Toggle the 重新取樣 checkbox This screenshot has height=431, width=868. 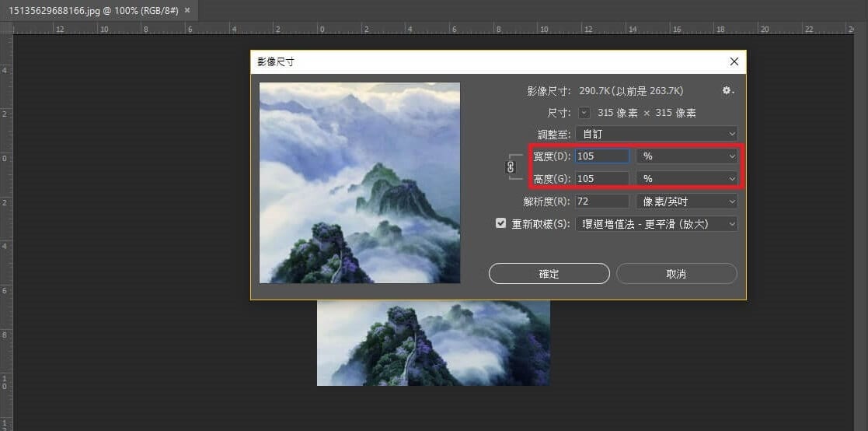501,224
